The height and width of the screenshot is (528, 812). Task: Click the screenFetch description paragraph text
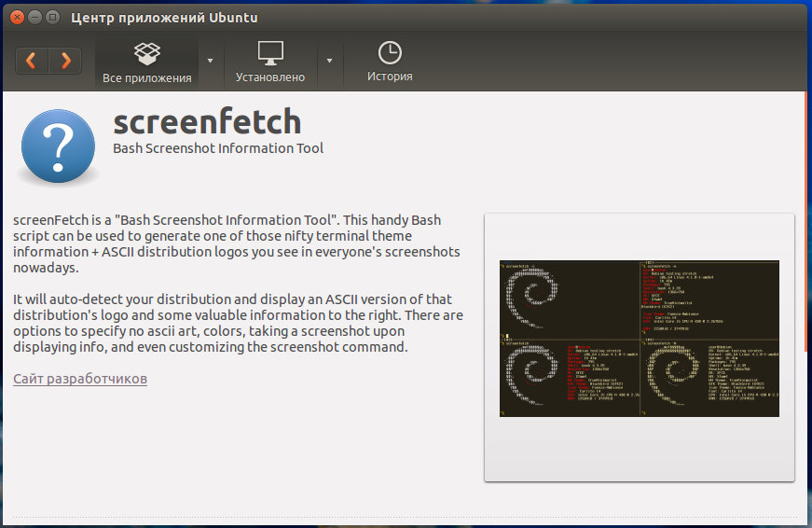click(237, 243)
